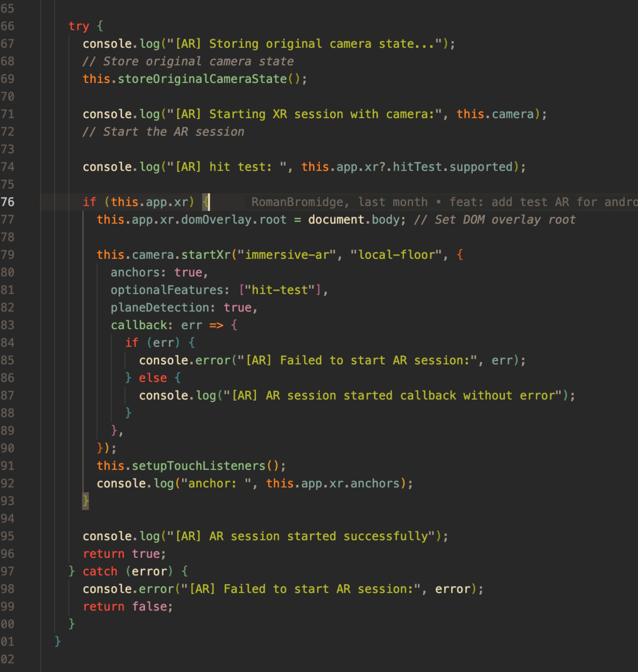
Task: Click the optionalFeatures property name
Action: point(166,290)
